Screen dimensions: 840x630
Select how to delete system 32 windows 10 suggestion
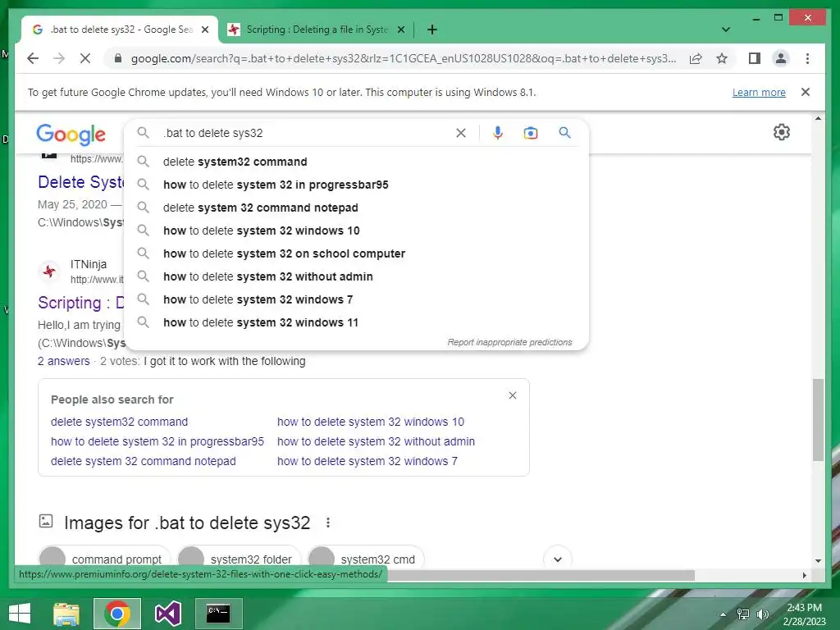coord(356,231)
